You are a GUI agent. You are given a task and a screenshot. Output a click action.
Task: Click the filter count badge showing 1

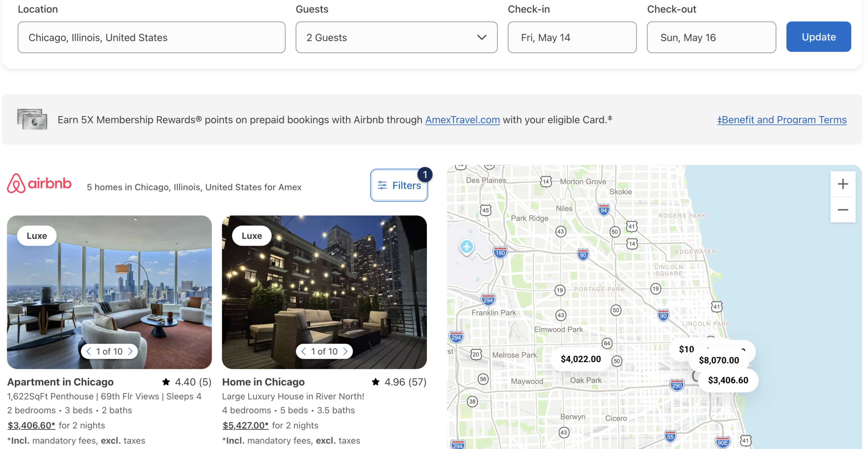point(425,175)
